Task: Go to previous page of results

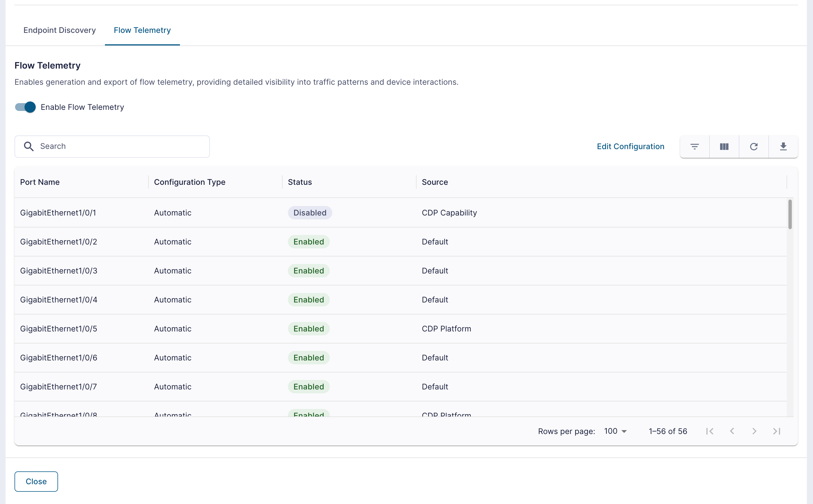Action: click(x=732, y=431)
